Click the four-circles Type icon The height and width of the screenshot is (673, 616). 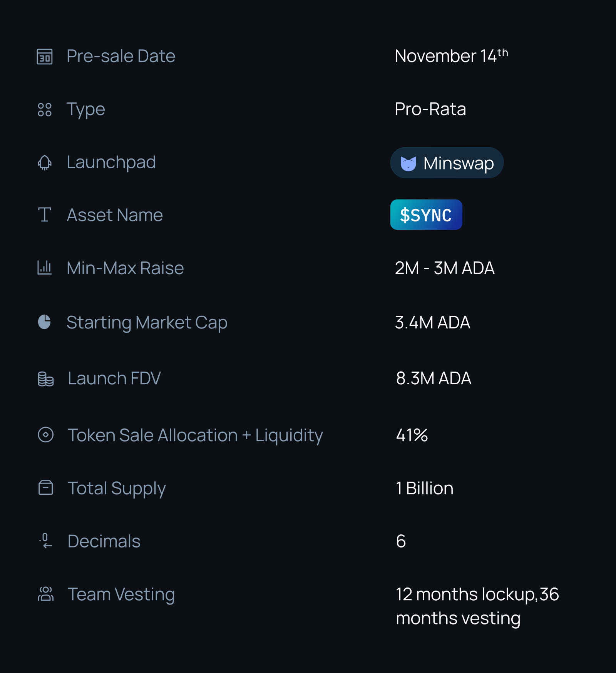click(x=45, y=110)
